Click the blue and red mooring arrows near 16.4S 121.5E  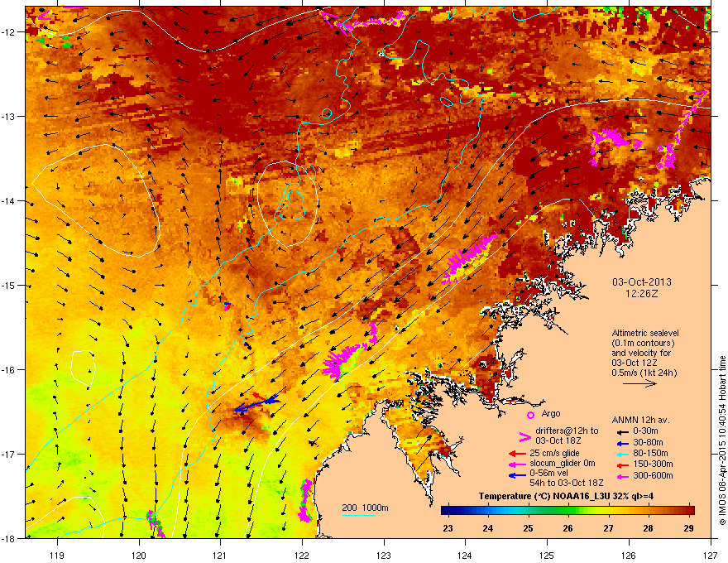coord(257,402)
